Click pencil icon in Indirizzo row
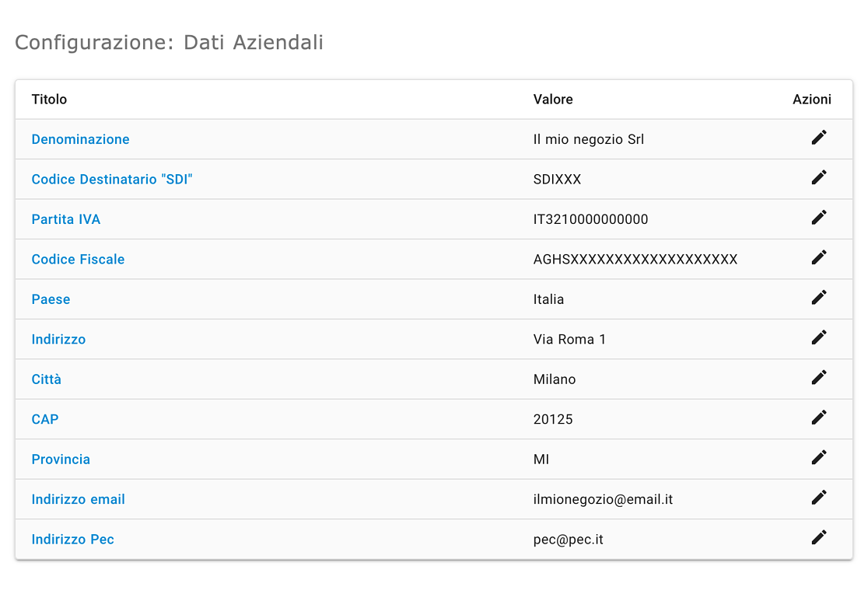This screenshot has width=868, height=601. (x=819, y=337)
